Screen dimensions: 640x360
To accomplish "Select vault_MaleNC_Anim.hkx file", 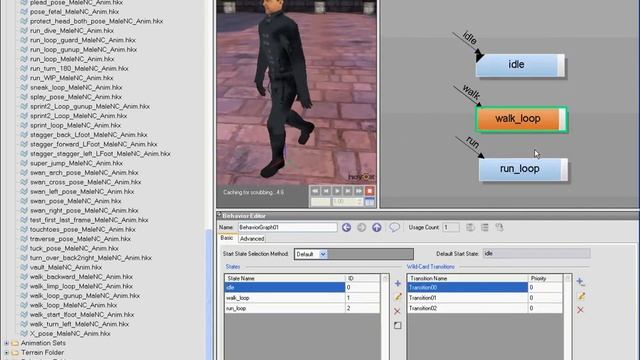I will [x=66, y=267].
